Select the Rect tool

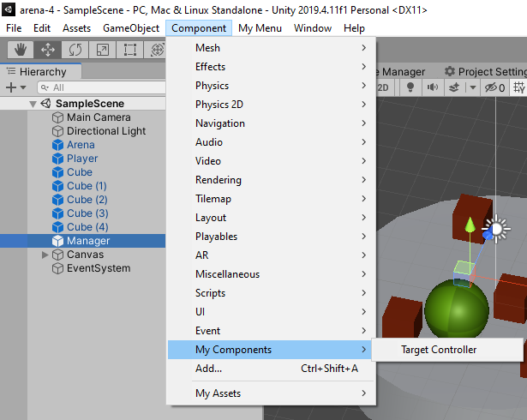(130, 50)
